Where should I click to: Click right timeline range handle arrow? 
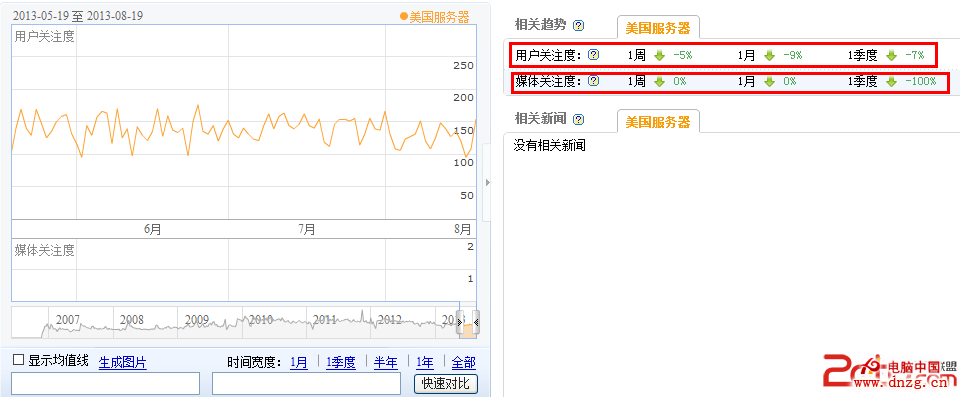tap(476, 322)
